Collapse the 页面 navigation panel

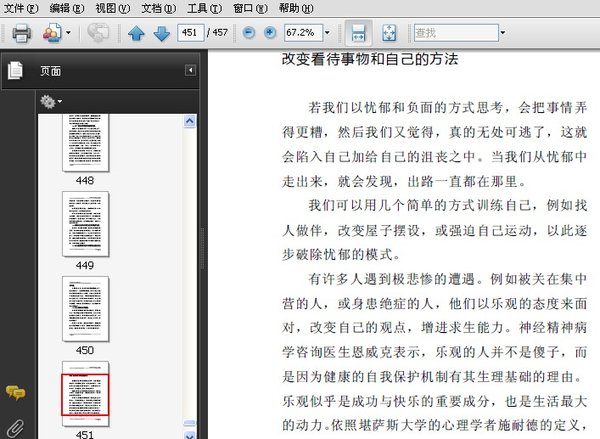(190, 70)
